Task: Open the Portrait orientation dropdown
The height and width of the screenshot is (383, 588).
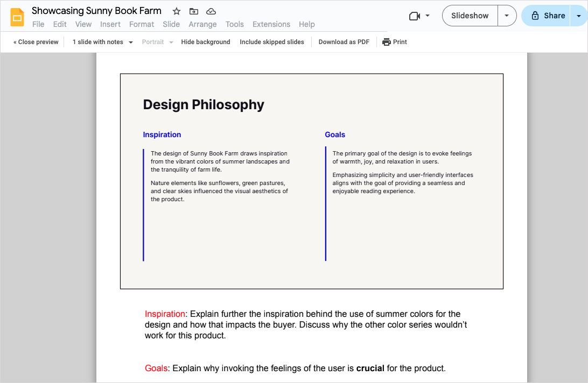Action: [157, 42]
